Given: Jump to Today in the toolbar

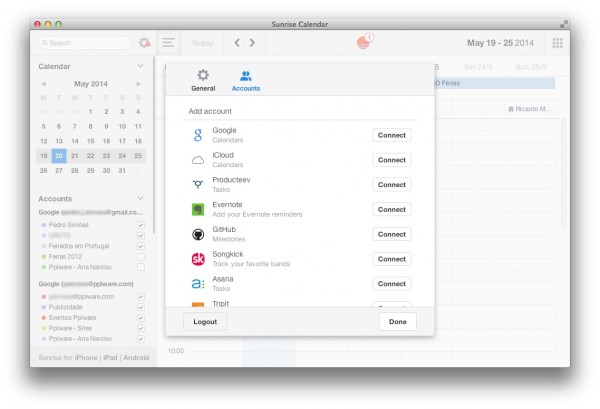Looking at the screenshot, I should click(x=202, y=43).
